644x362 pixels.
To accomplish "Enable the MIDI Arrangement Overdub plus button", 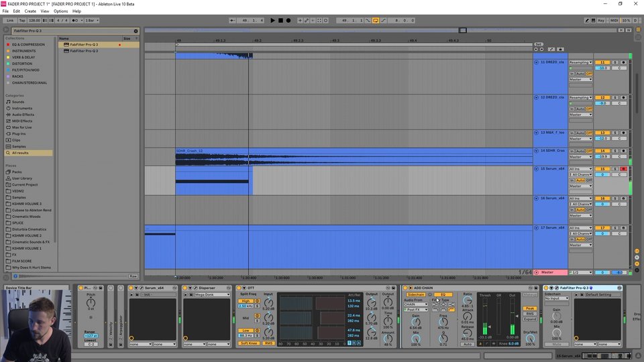I will 300,20.
